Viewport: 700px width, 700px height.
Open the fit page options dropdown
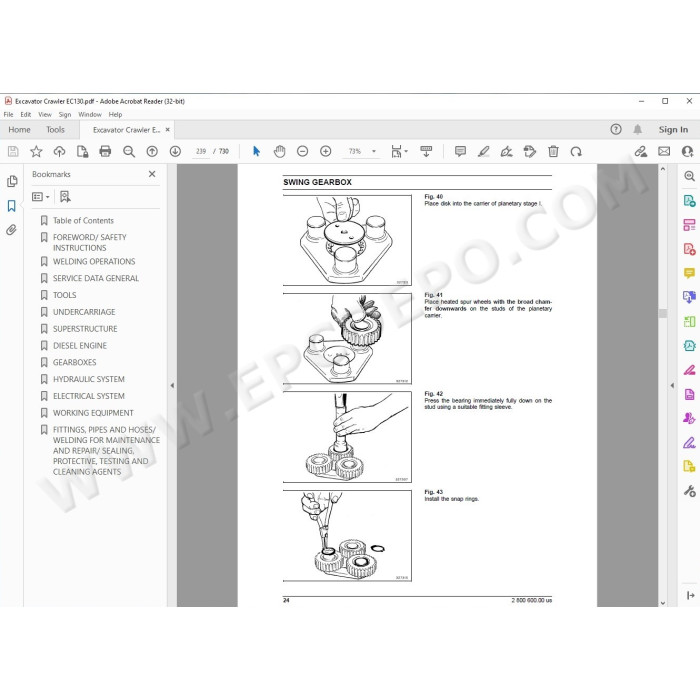click(399, 152)
